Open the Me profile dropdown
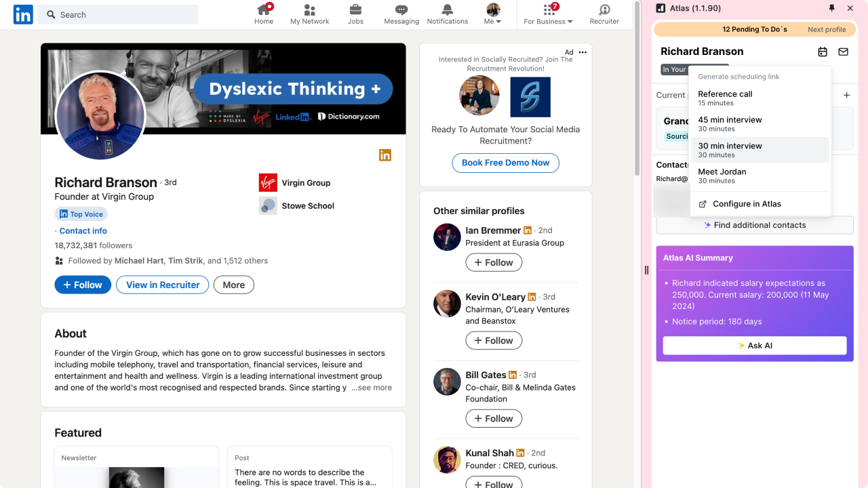Image resolution: width=868 pixels, height=488 pixels. 493,14
